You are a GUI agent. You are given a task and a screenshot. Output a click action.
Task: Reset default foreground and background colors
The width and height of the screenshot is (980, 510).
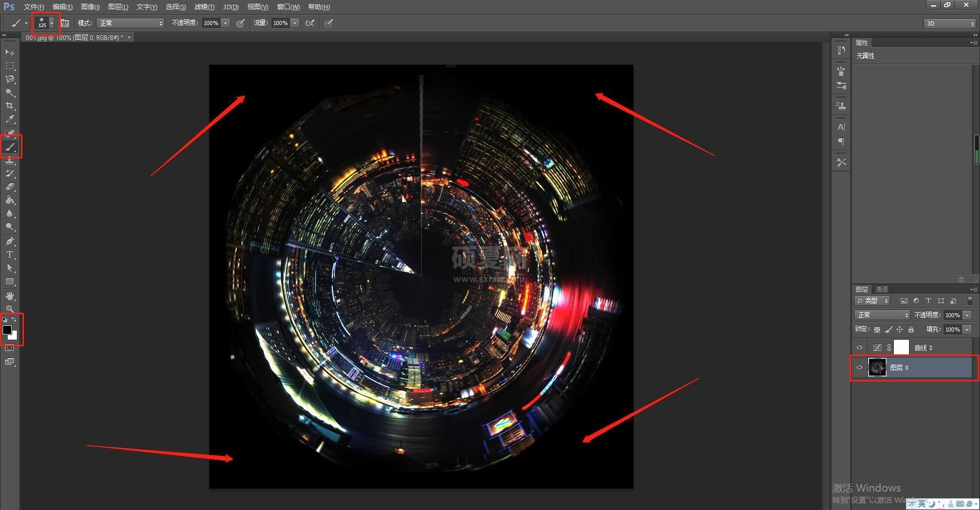tap(5, 320)
